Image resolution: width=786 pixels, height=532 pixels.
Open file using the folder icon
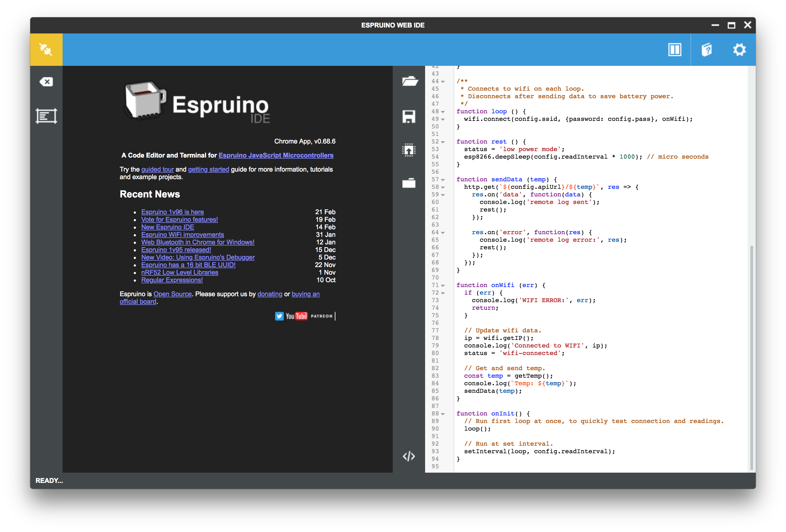coord(409,81)
